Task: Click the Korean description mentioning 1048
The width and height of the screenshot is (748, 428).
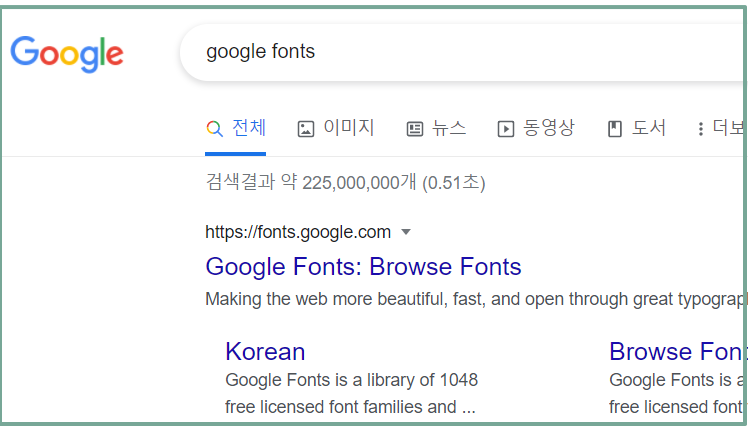Action: (352, 394)
